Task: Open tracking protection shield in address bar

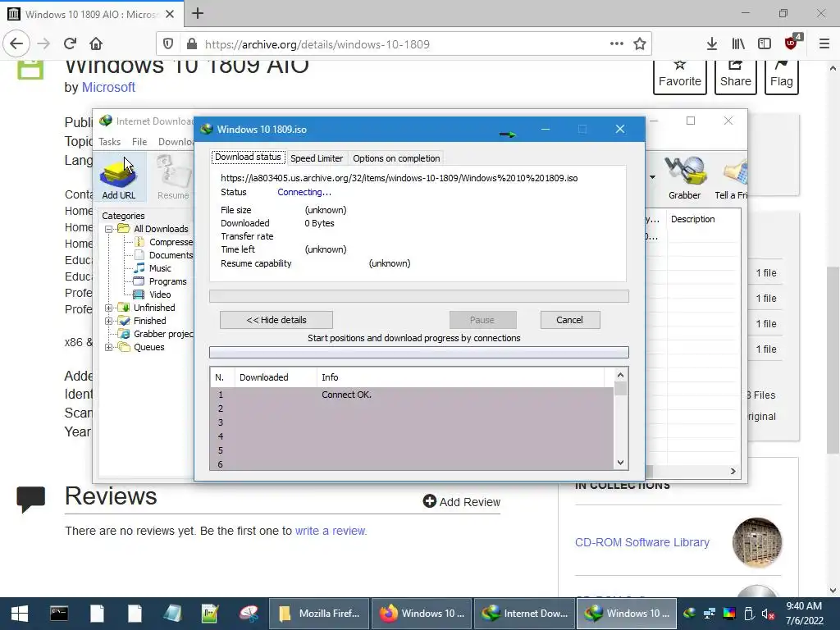Action: (x=168, y=44)
